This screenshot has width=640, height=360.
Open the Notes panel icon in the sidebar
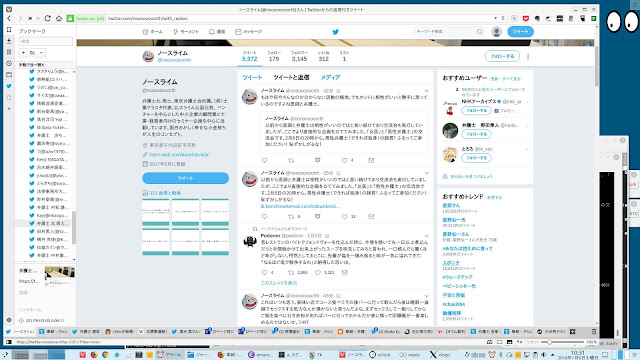[x=9, y=52]
